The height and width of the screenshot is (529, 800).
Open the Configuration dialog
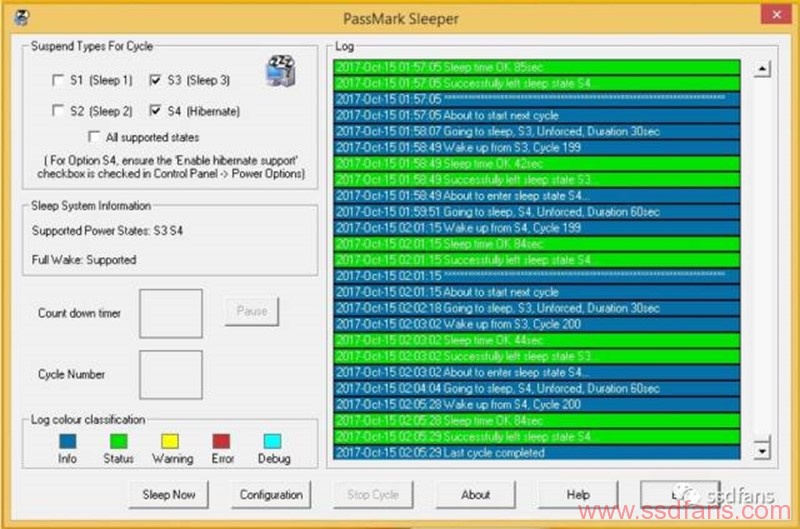pyautogui.click(x=271, y=495)
